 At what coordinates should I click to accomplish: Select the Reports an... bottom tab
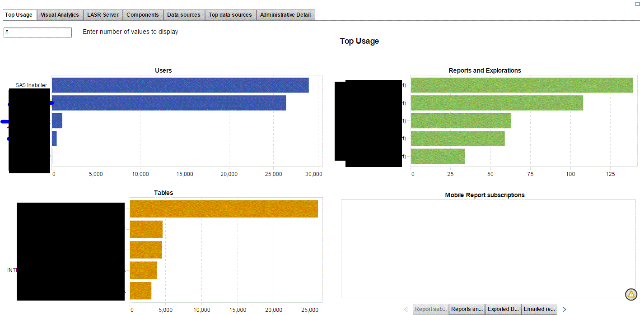pos(467,309)
